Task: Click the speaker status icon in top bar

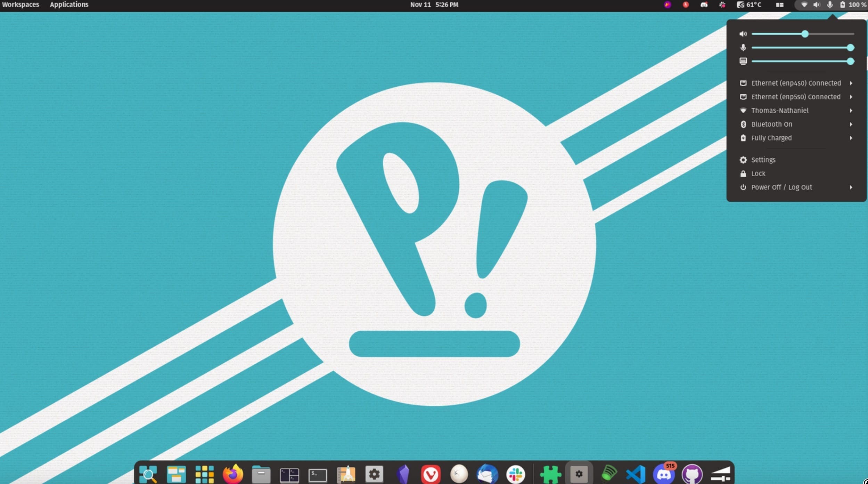Action: pos(817,5)
